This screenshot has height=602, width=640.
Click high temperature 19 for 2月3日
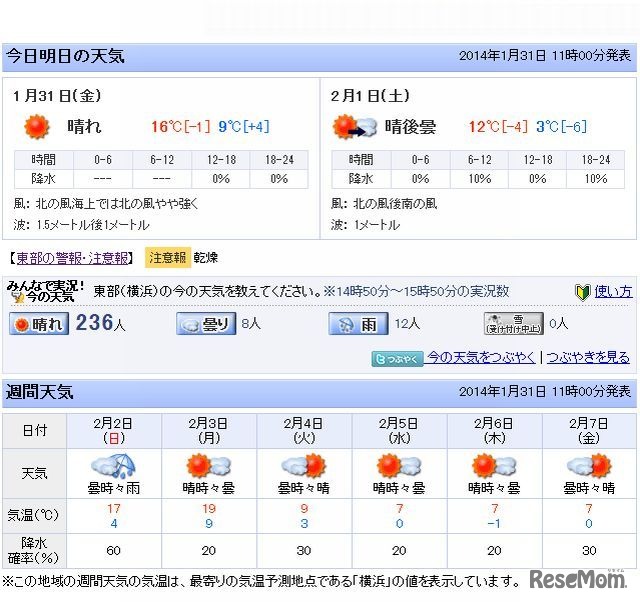point(209,509)
